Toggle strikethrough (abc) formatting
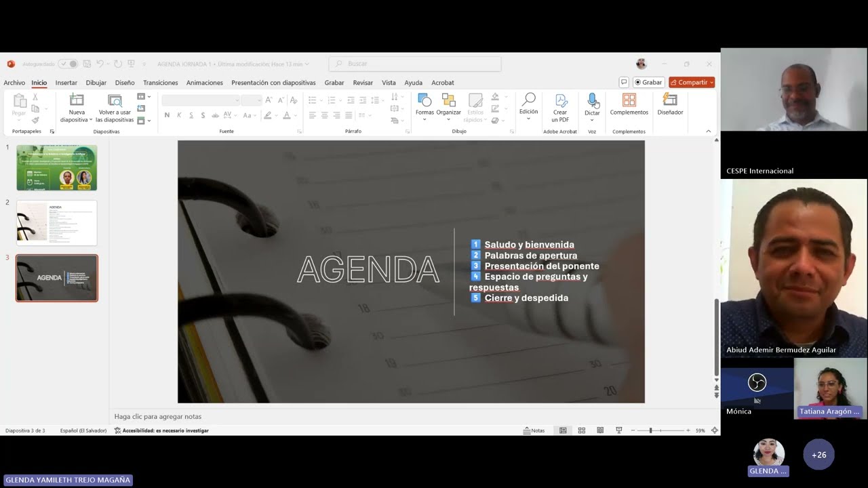The height and width of the screenshot is (488, 868). click(x=216, y=115)
